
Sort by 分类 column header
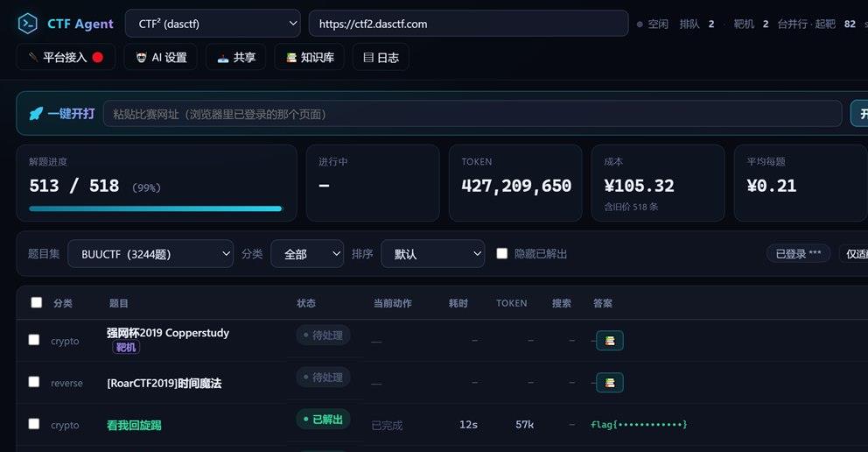[x=63, y=303]
